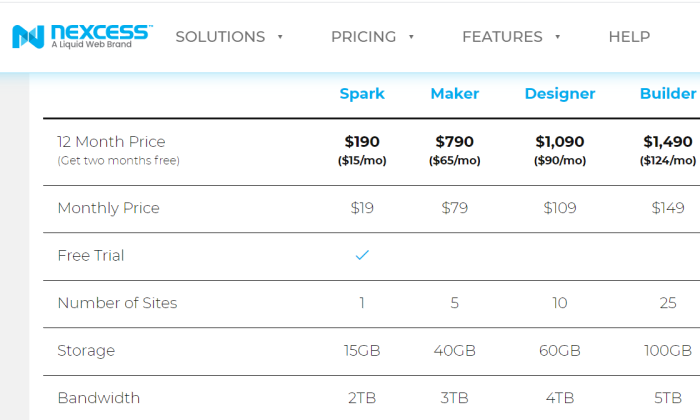700x420 pixels.
Task: Click the Designer $1,090 yearly price
Action: (560, 142)
